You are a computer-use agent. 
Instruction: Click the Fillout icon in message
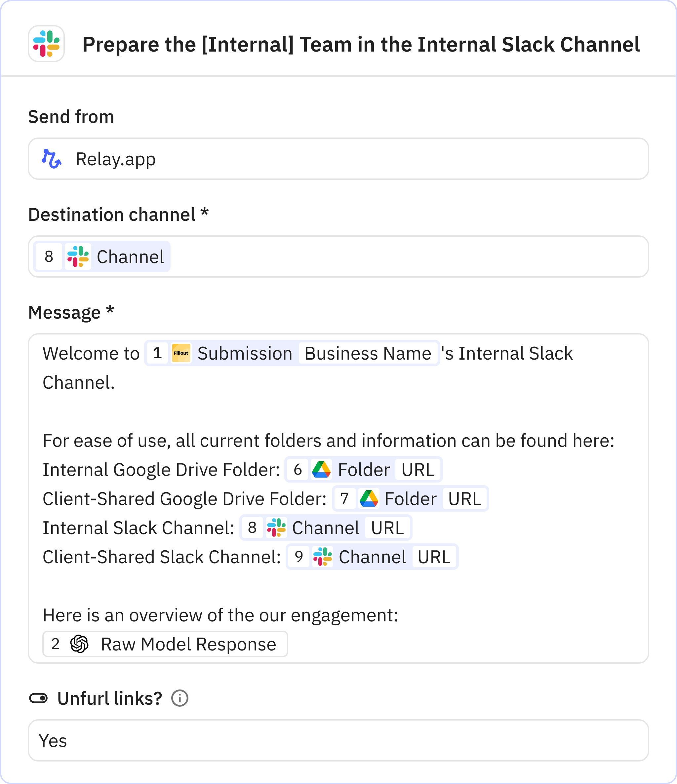[181, 353]
